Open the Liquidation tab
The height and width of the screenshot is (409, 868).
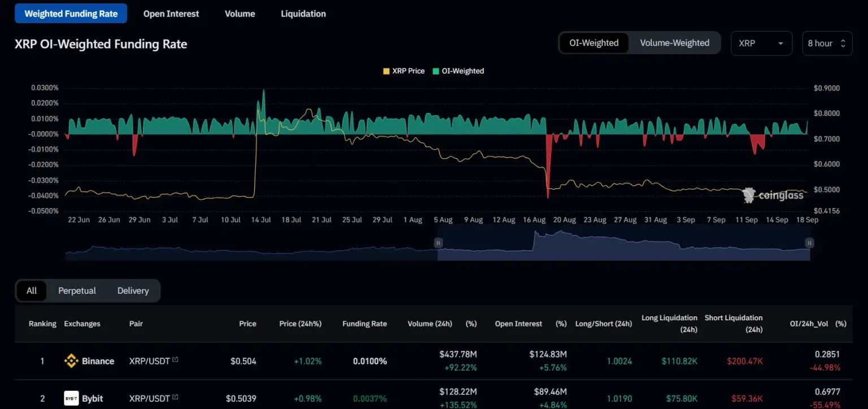click(303, 14)
